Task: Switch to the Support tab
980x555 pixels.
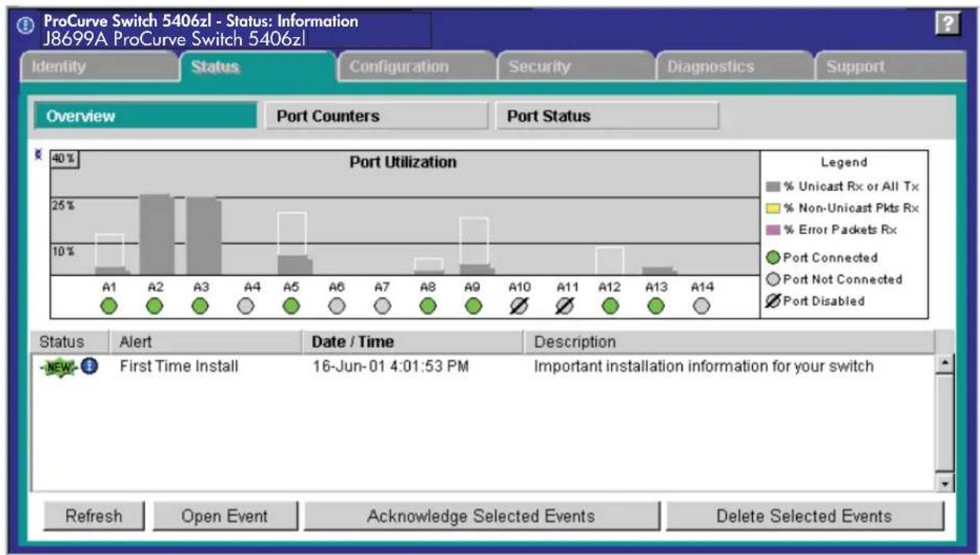Action: click(x=890, y=68)
